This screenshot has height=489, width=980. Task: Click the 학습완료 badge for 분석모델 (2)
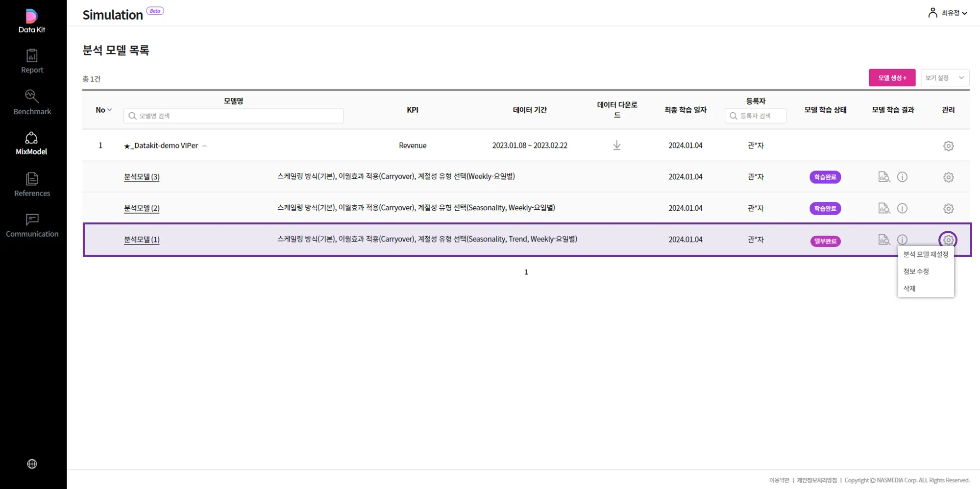(x=825, y=208)
